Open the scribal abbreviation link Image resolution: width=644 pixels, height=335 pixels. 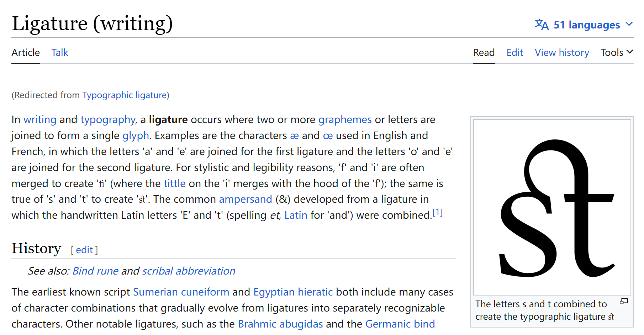(x=189, y=271)
